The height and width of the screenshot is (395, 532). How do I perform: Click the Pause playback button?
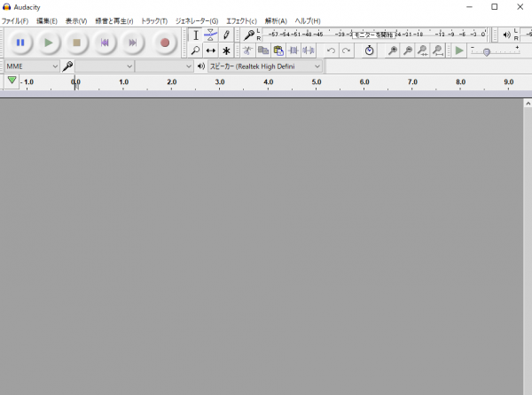(20, 42)
